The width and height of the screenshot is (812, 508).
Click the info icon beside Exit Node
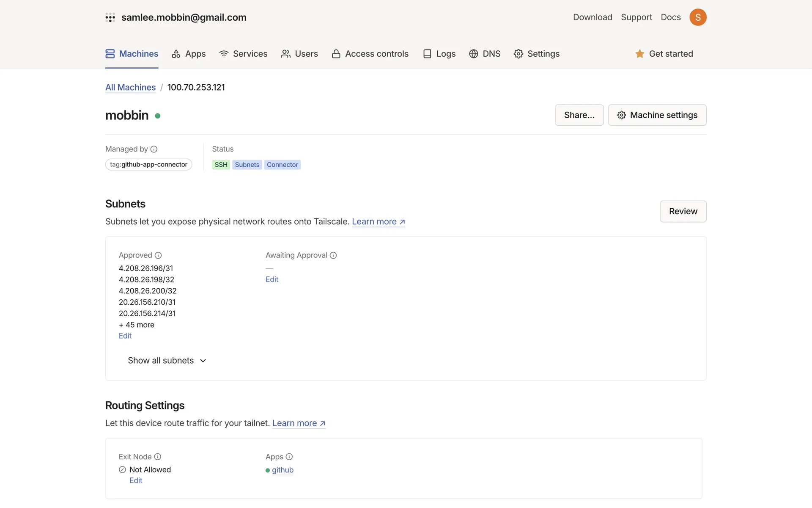click(x=157, y=457)
